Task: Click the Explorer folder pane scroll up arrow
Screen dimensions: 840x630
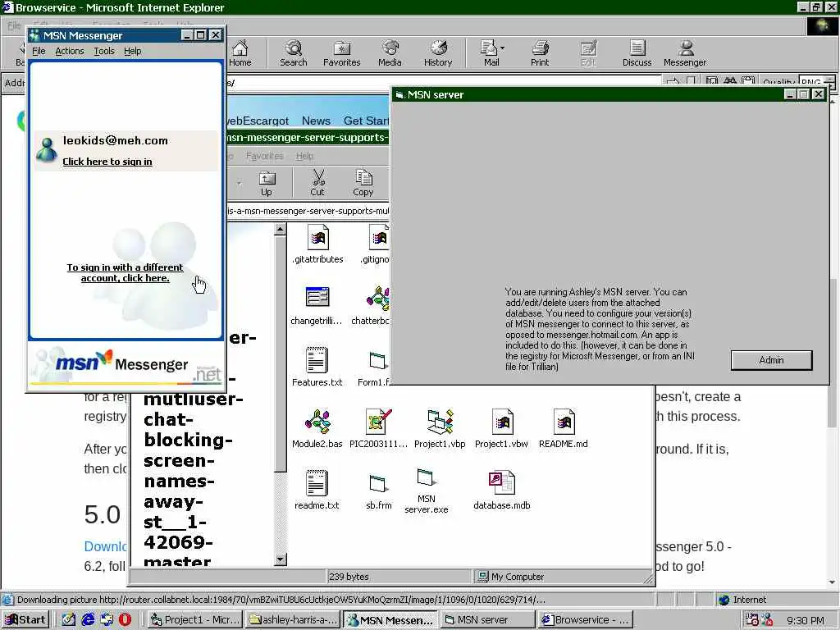Action: click(280, 230)
